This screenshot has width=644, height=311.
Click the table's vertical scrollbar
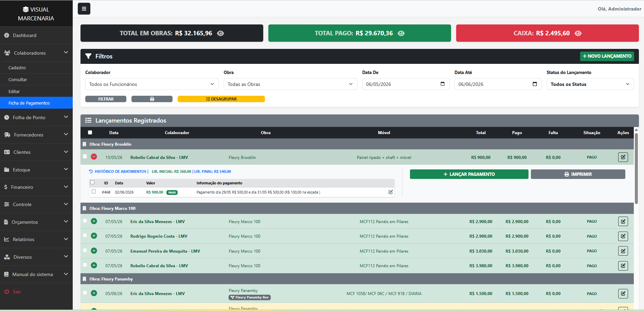click(636, 168)
